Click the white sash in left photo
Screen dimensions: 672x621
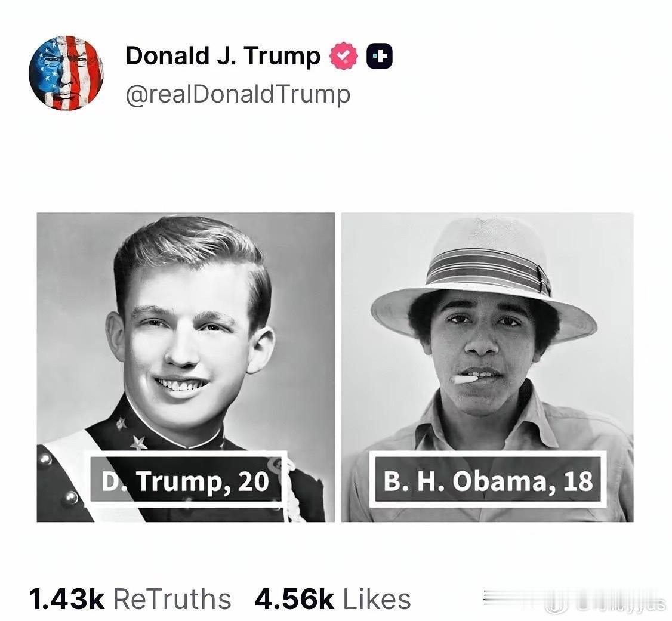click(86, 471)
